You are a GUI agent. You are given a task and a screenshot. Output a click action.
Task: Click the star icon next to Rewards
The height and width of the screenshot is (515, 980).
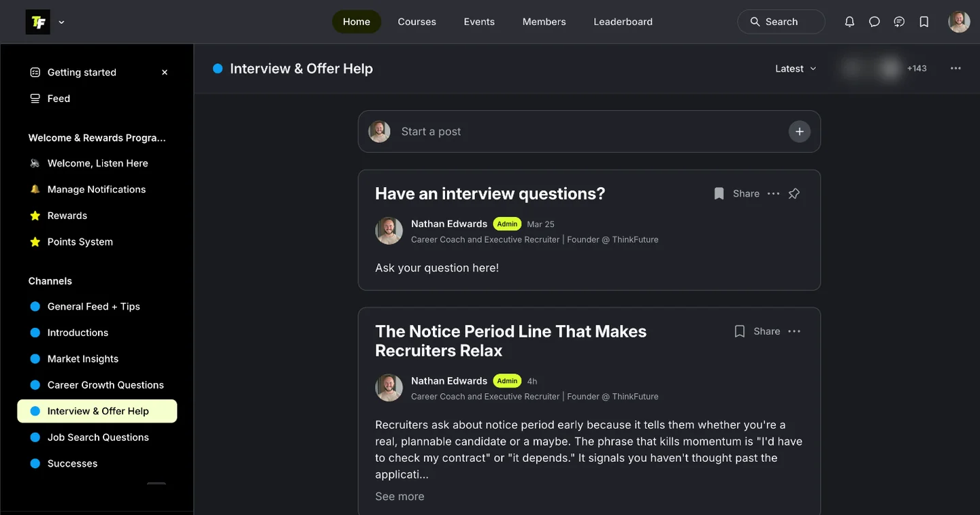35,216
